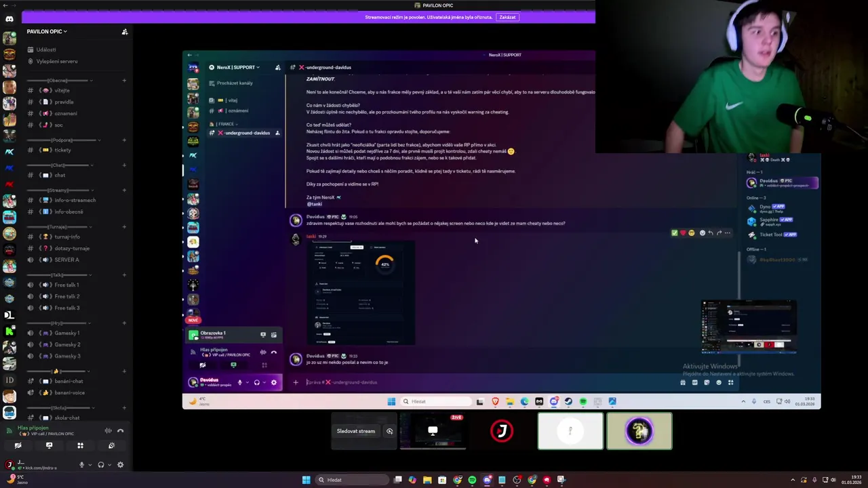Viewport: 868px width, 488px height.
Task: Select the tickety text channel
Action: coord(62,150)
